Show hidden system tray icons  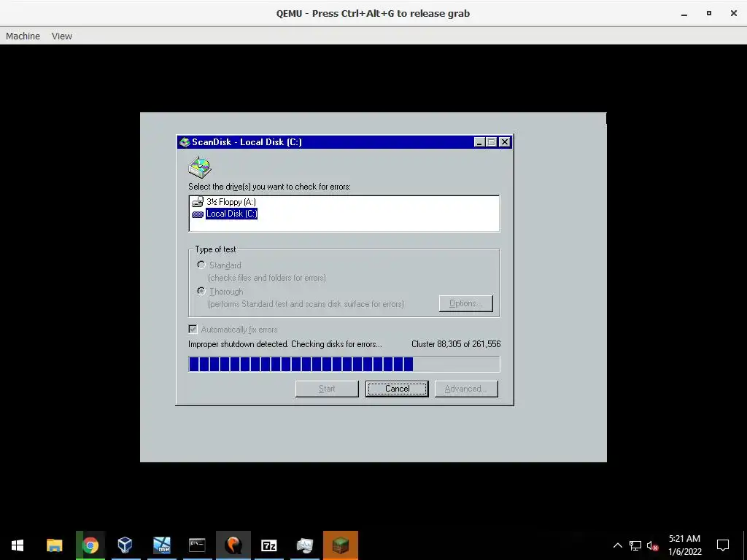click(617, 545)
